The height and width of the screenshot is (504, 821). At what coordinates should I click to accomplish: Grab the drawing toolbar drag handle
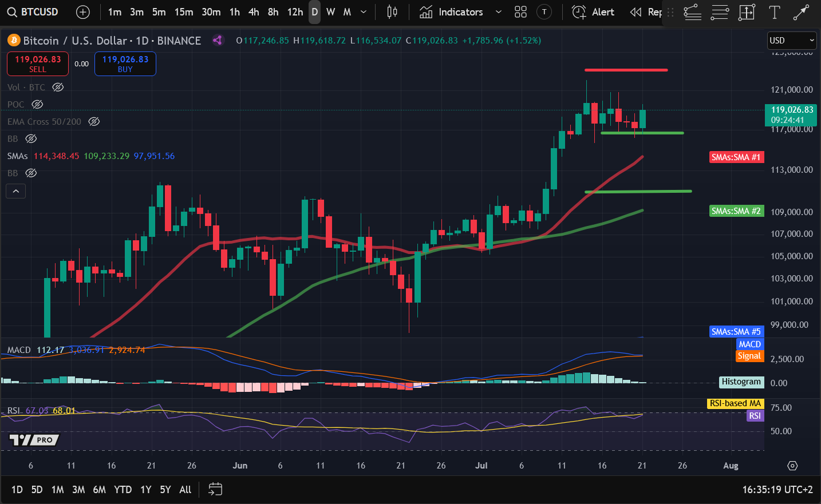click(670, 12)
